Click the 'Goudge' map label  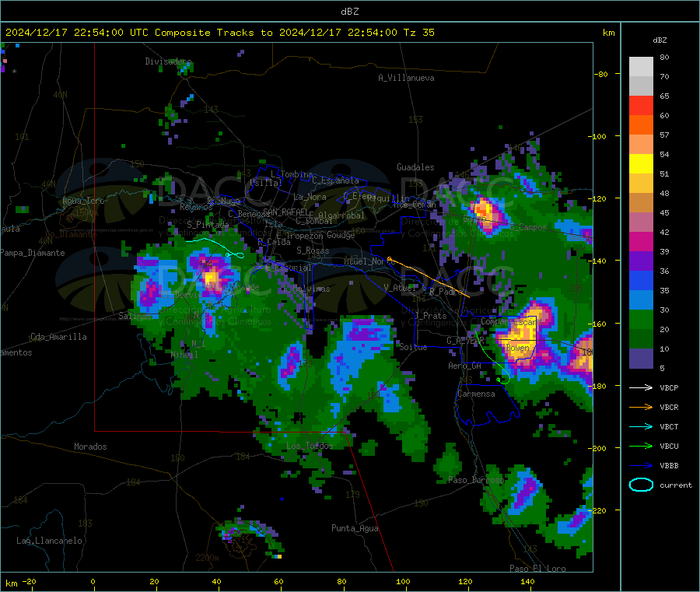[341, 235]
